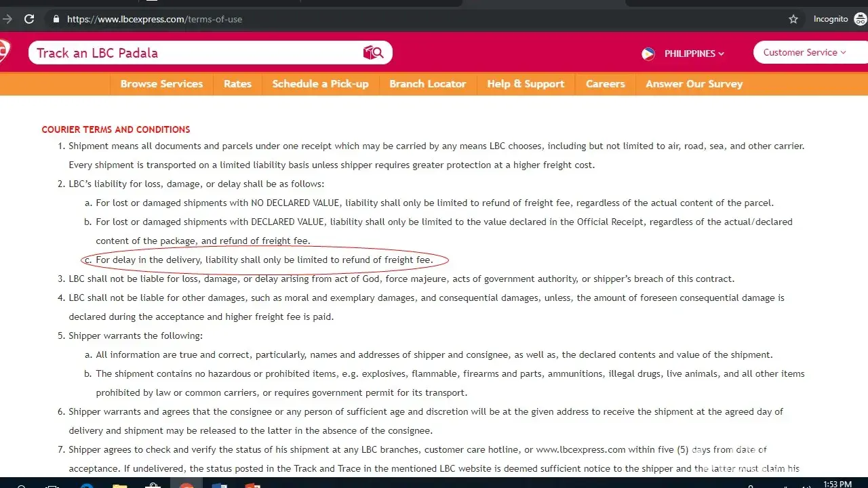Open File Explorer from the taskbar
Image resolution: width=868 pixels, height=488 pixels.
pyautogui.click(x=119, y=484)
